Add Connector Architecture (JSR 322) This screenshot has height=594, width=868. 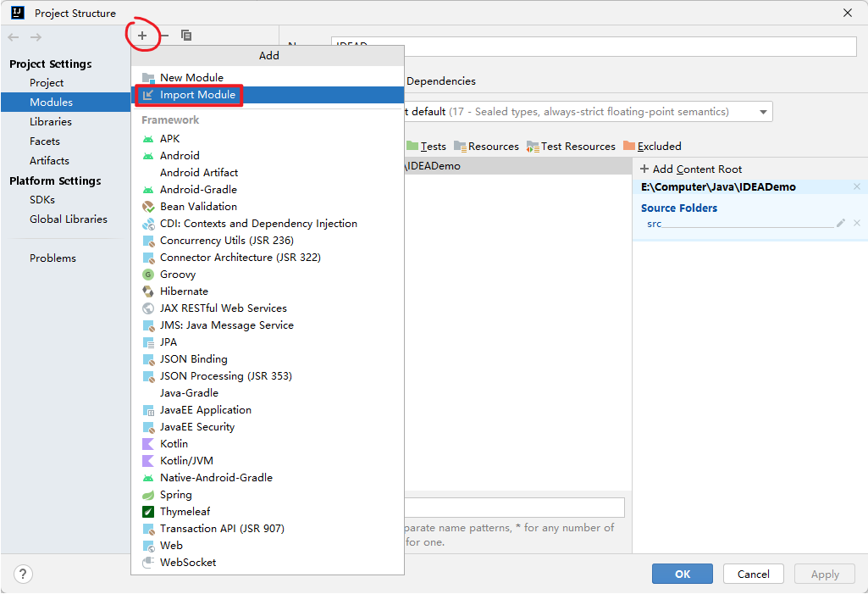268,257
